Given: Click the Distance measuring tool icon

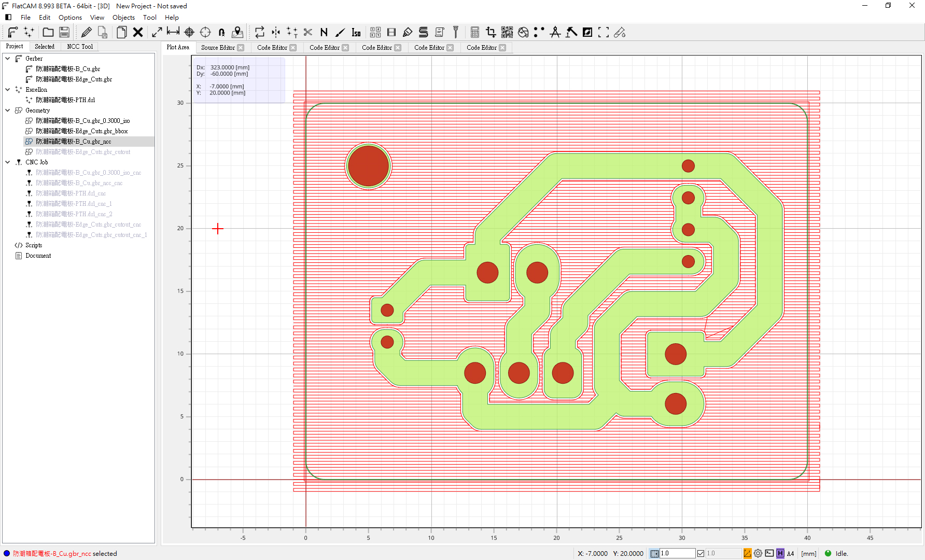Looking at the screenshot, I should 173,32.
